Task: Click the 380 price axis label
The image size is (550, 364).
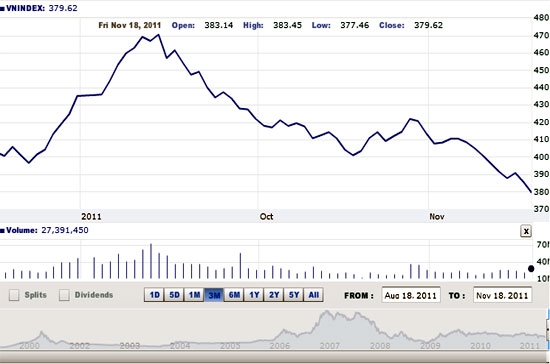Action: [x=541, y=192]
